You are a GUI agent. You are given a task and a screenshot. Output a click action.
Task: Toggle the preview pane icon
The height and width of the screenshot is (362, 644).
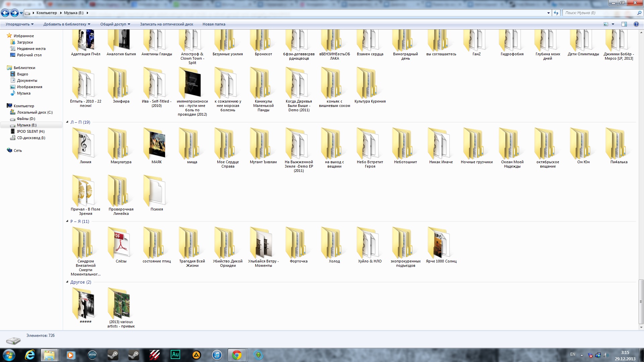tap(624, 24)
